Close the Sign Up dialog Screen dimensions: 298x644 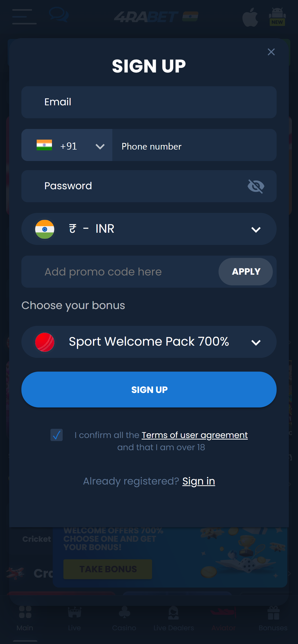pyautogui.click(x=271, y=52)
